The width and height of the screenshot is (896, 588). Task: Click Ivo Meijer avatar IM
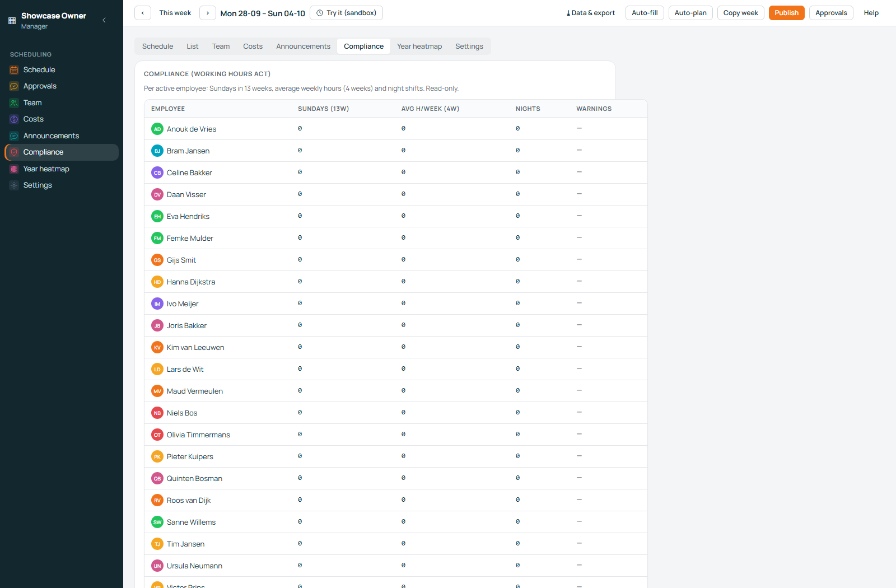(x=157, y=304)
